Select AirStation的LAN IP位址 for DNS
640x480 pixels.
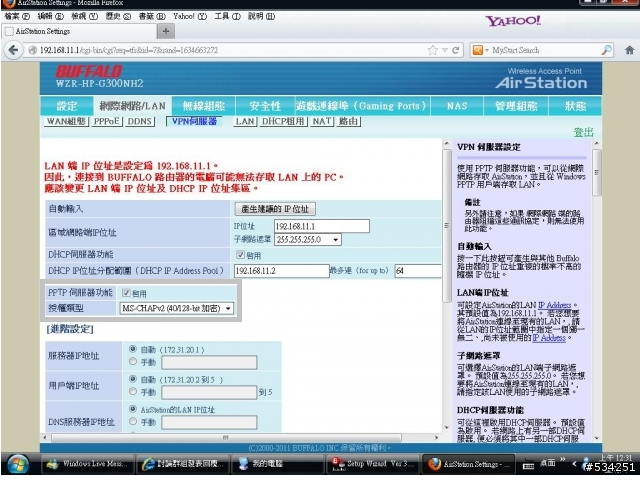(133, 409)
